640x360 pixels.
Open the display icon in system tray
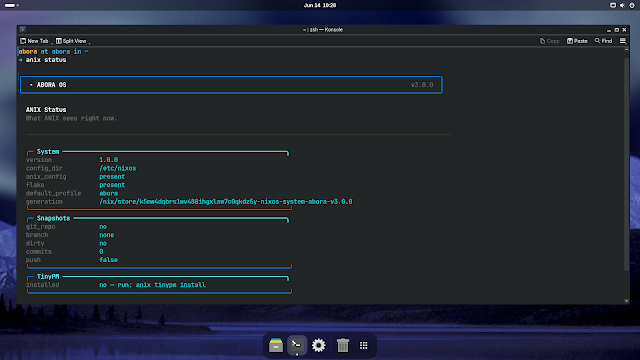[x=613, y=5]
